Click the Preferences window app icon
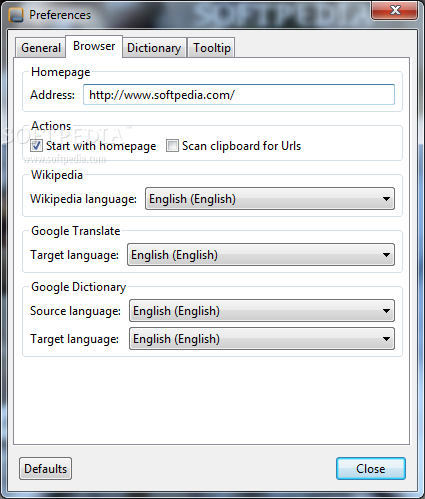425x499 pixels. pos(16,15)
